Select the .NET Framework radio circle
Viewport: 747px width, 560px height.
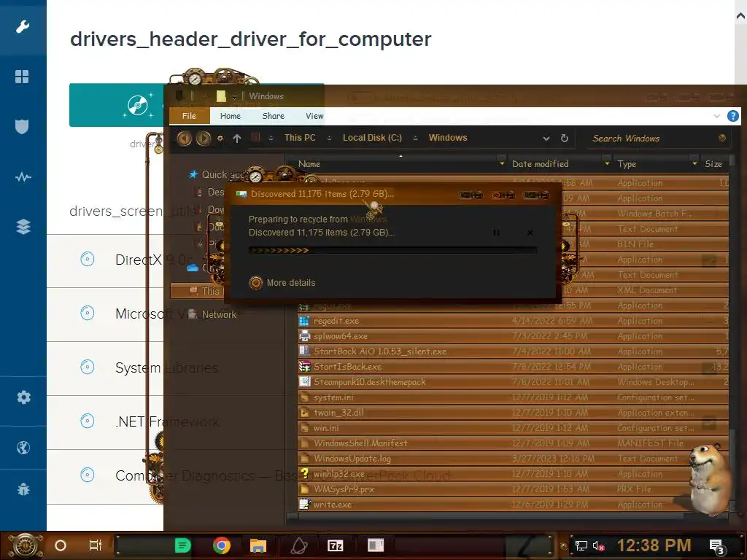pyautogui.click(x=88, y=421)
